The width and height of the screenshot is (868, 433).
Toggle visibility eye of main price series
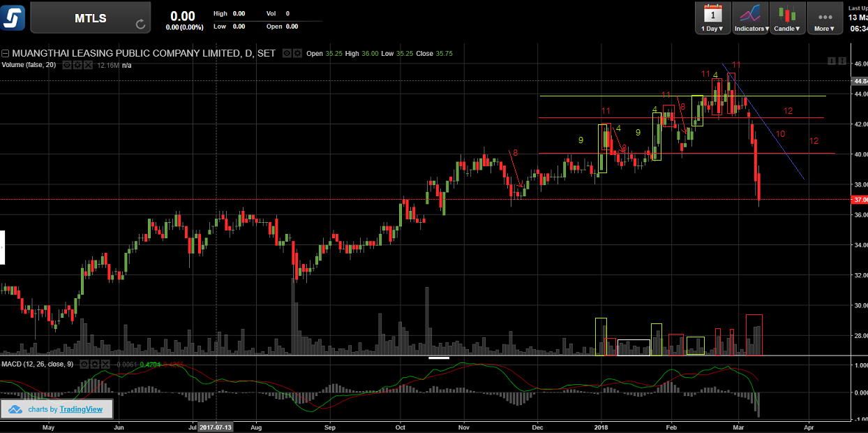tap(287, 53)
